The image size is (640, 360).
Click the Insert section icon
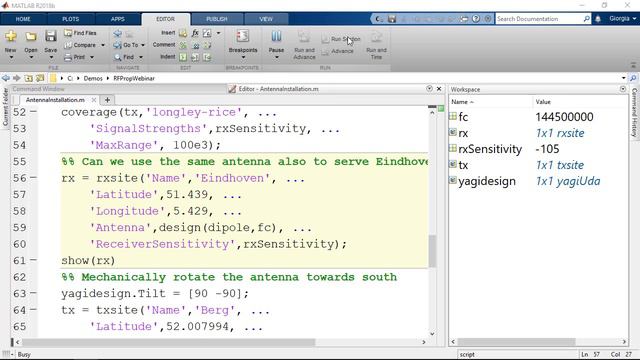(x=183, y=33)
